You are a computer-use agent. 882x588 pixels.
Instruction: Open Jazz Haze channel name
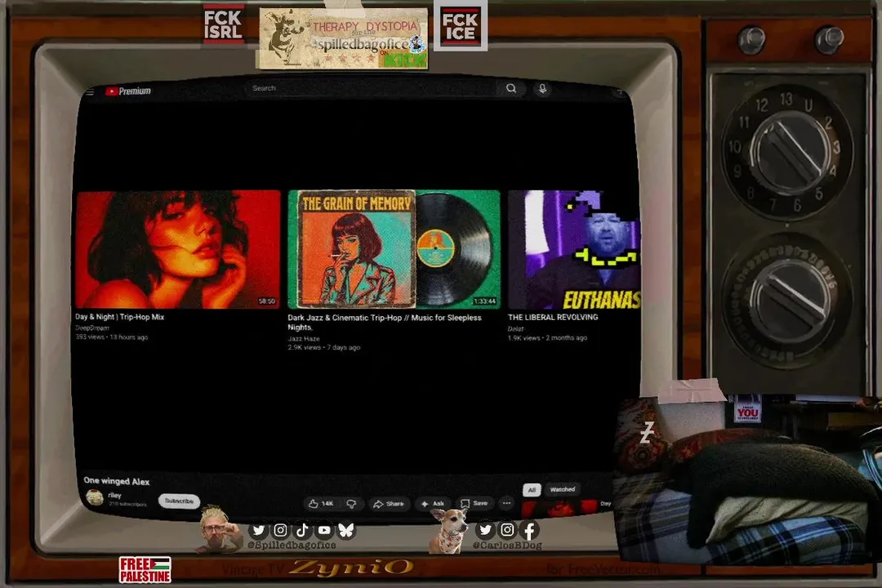[304, 339]
